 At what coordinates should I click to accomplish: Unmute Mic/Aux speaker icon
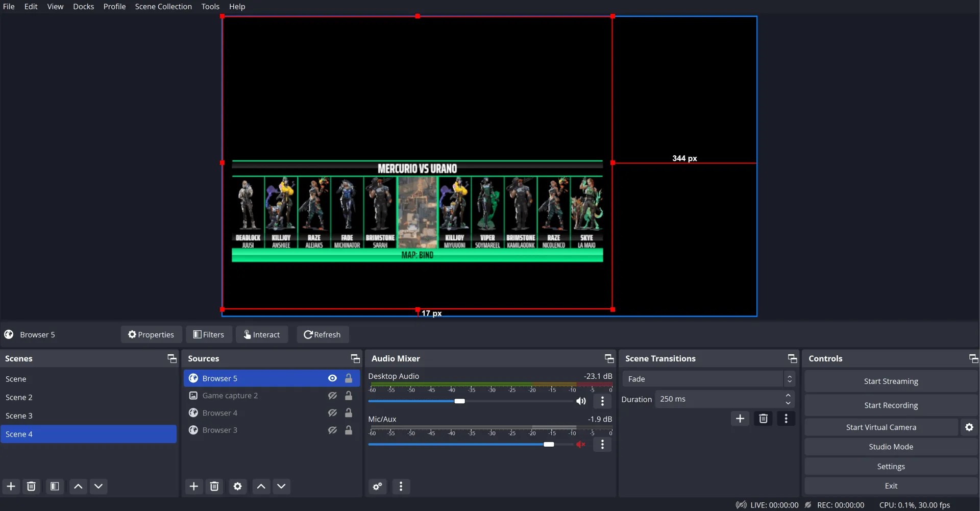coord(581,445)
